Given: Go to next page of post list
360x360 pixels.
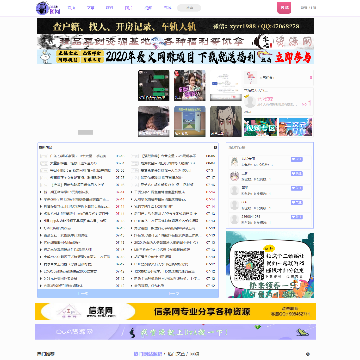Looking at the screenshot, I should 173,293.
